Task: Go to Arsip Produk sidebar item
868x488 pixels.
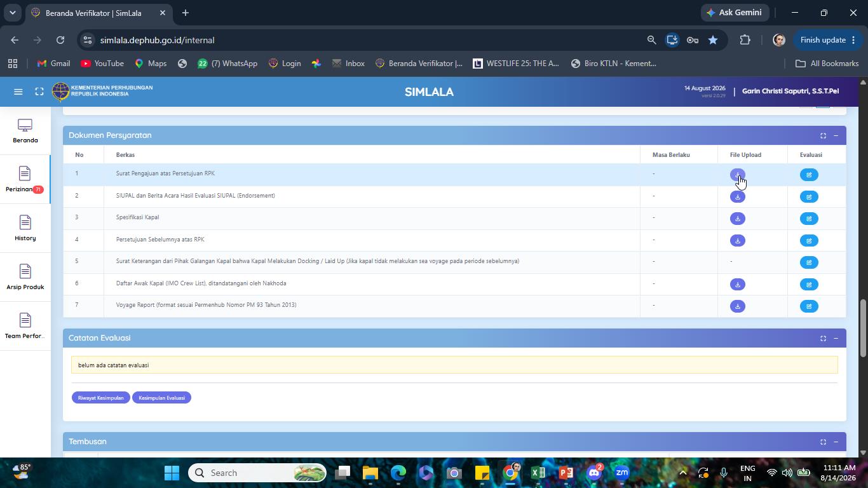Action: (x=25, y=278)
